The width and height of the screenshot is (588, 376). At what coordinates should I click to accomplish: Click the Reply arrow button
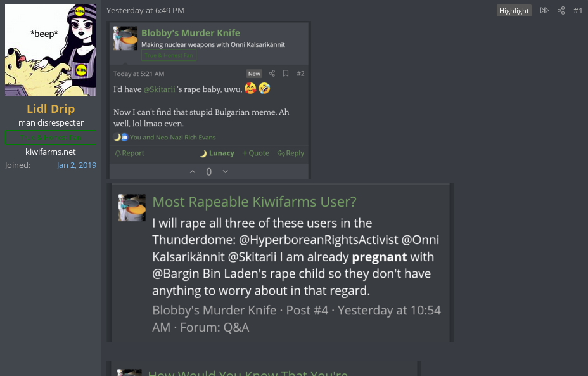point(290,153)
